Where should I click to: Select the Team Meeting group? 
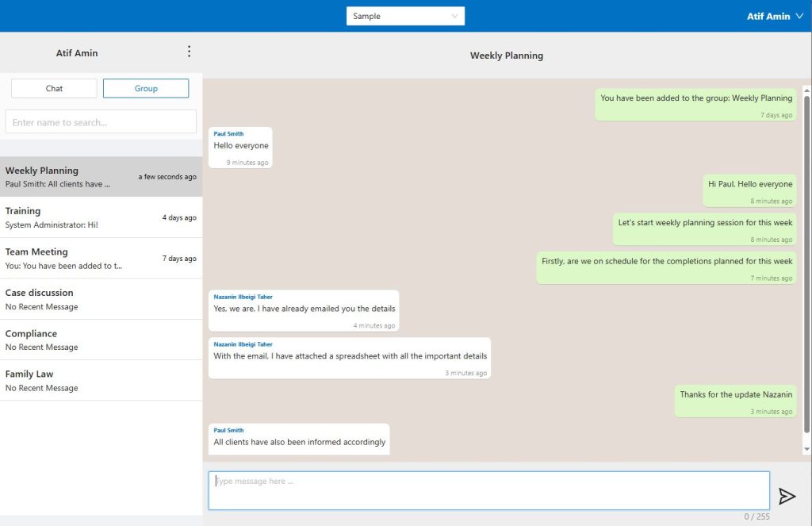tap(101, 259)
